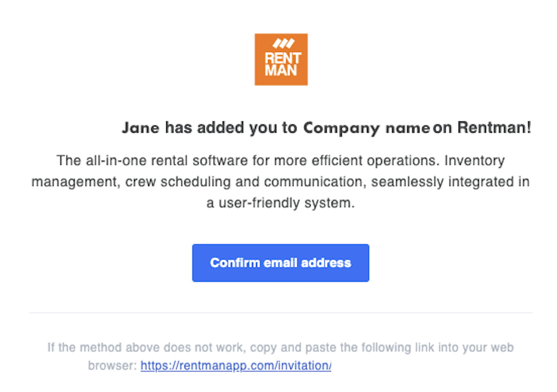Viewport: 557px width, 392px height.
Task: Click the name Jane in the heading
Action: pyautogui.click(x=141, y=128)
